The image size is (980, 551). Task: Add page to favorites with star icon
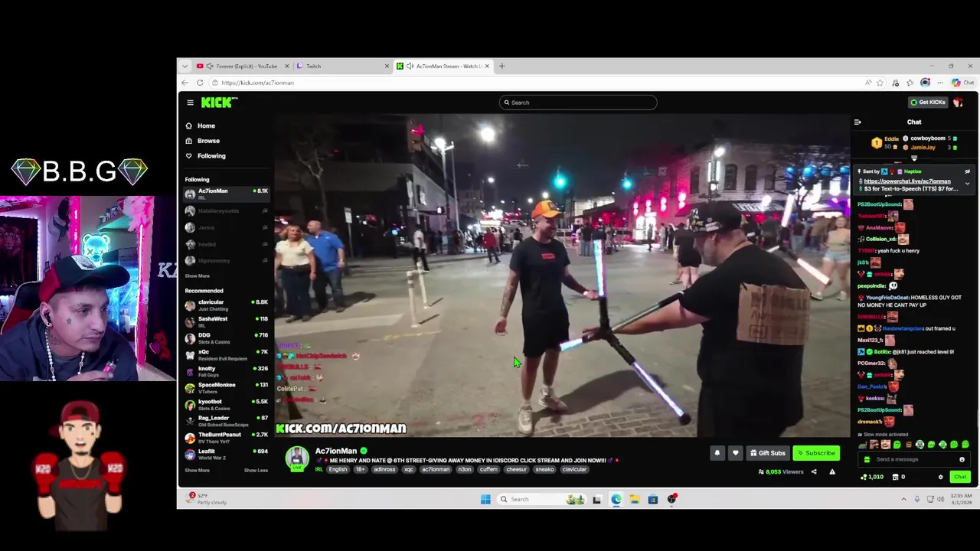click(x=880, y=83)
